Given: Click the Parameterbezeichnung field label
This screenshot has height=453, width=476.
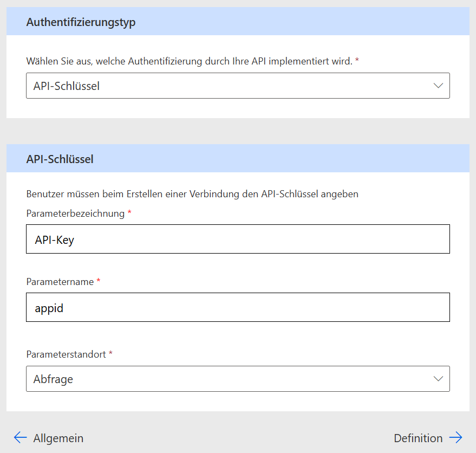Looking at the screenshot, I should coord(75,213).
